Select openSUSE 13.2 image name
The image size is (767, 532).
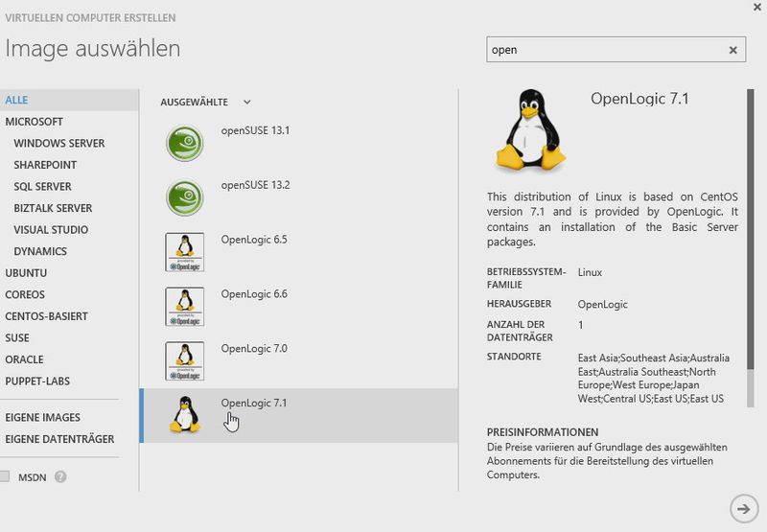255,185
